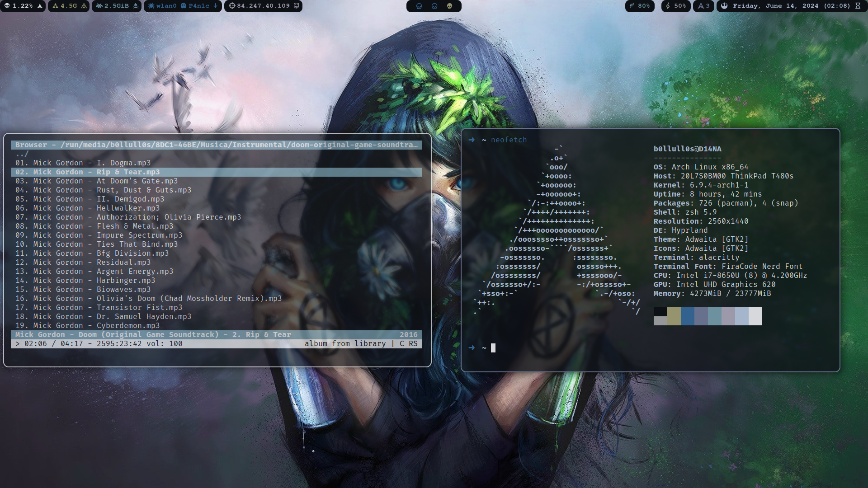
Task: Switch to the yellow skull workspace
Action: coord(450,6)
